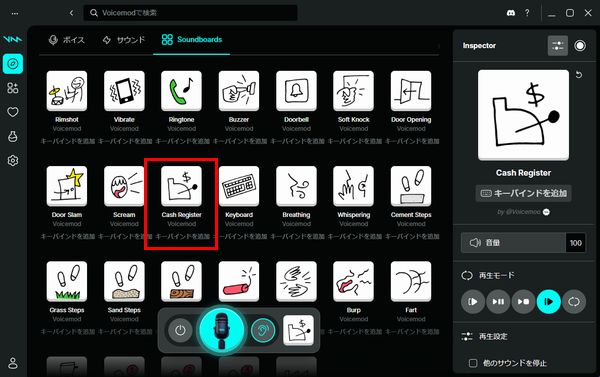Click キーバインドを追加 button in Inspector
Image resolution: width=600 pixels, height=377 pixels.
click(523, 193)
